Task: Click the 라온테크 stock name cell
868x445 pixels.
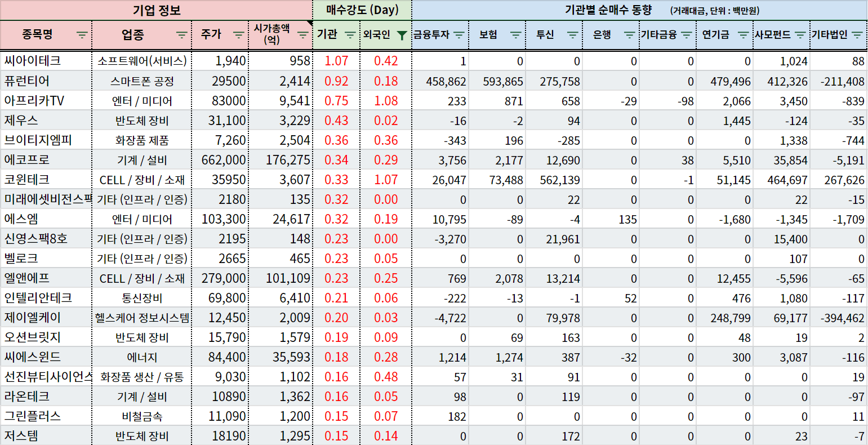Action: [46, 396]
